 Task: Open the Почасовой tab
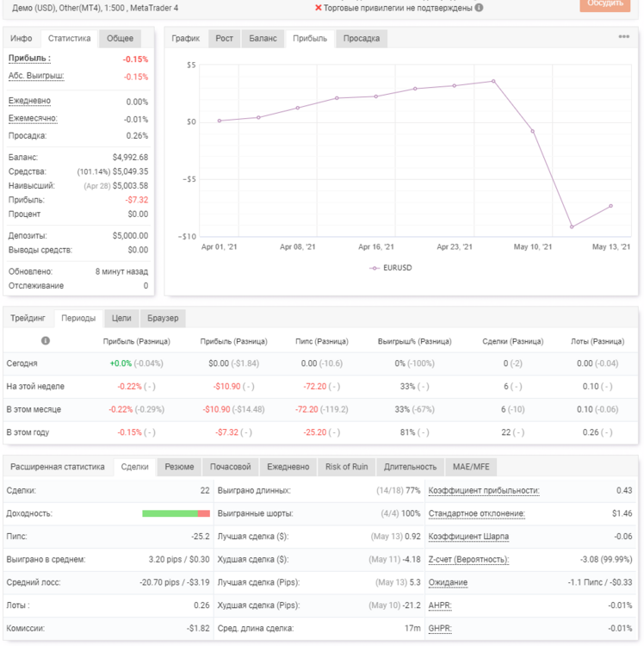pyautogui.click(x=231, y=467)
